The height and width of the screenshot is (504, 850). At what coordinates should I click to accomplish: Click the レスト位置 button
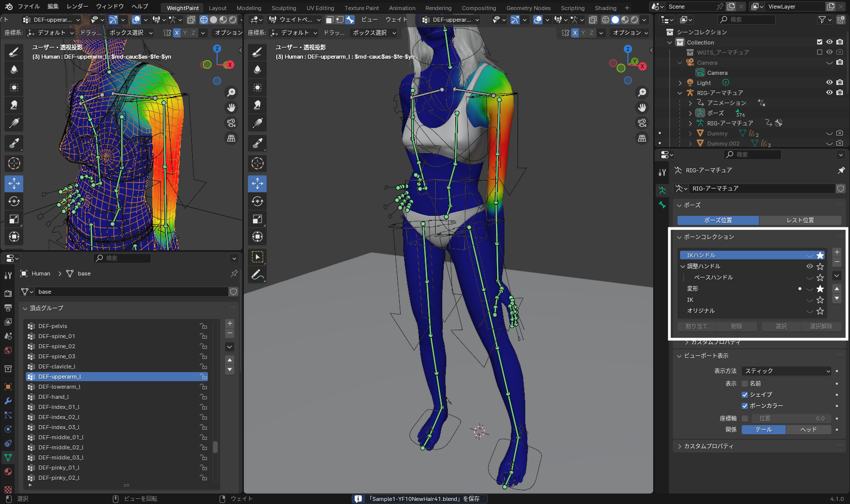point(800,220)
